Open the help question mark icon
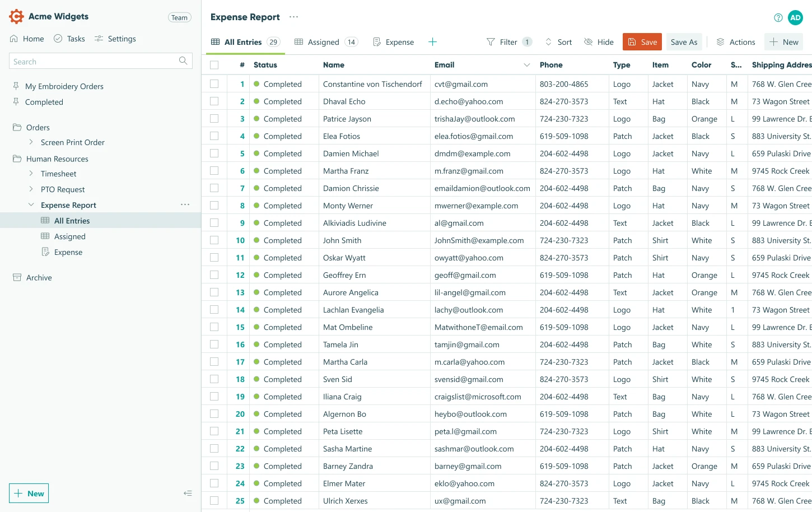Image resolution: width=812 pixels, height=512 pixels. (778, 17)
